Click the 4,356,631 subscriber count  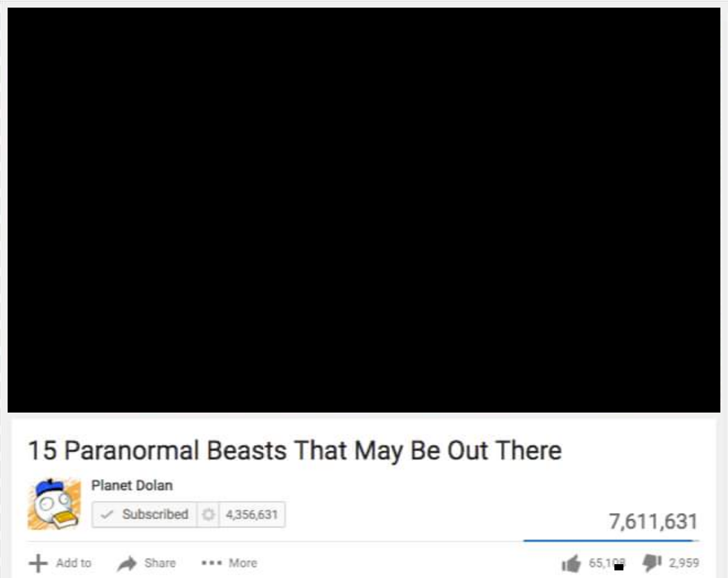[251, 514]
